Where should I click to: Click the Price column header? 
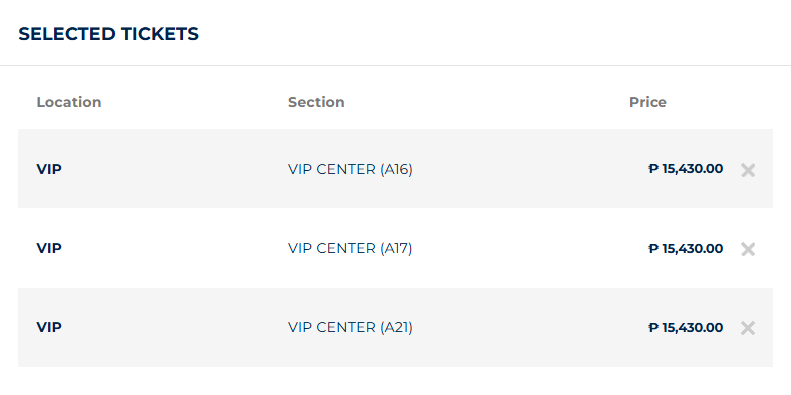[648, 102]
